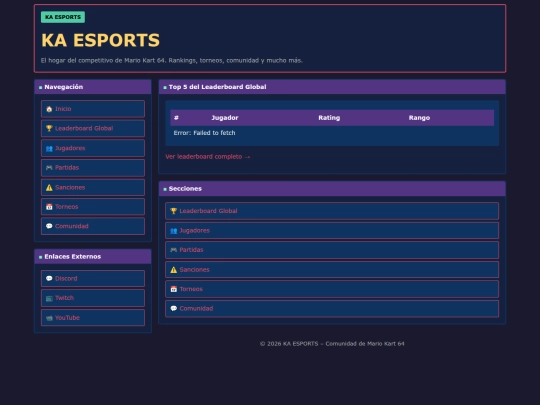540x405 pixels.
Task: Click the chat icon beside Discord
Action: [x=49, y=278]
